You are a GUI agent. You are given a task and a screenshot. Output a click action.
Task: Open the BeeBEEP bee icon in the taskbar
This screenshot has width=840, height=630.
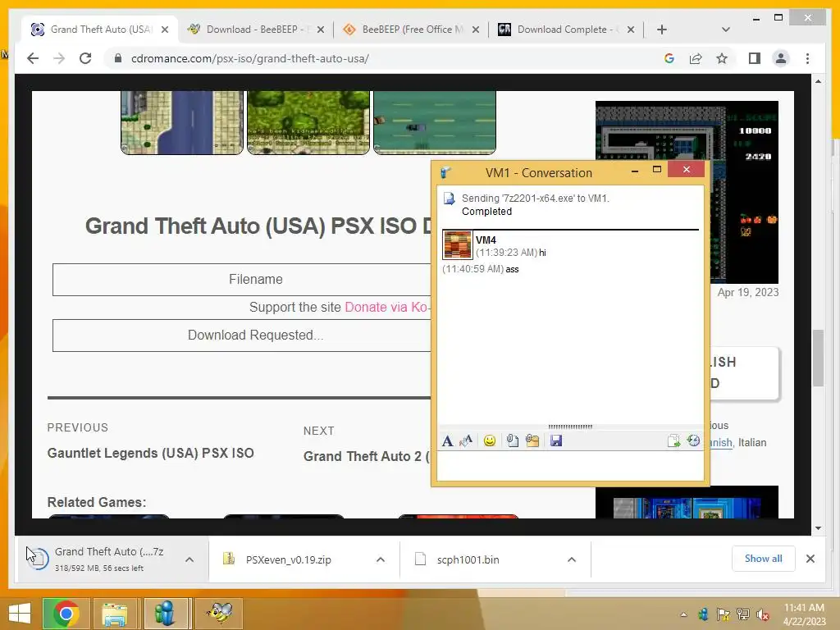coord(220,614)
